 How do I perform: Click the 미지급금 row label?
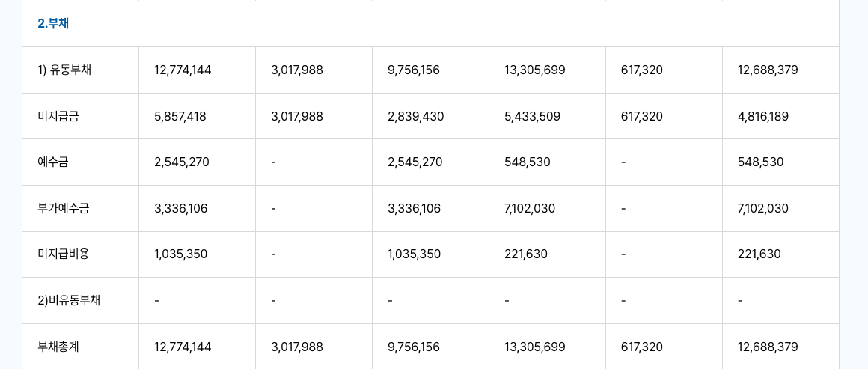(58, 116)
